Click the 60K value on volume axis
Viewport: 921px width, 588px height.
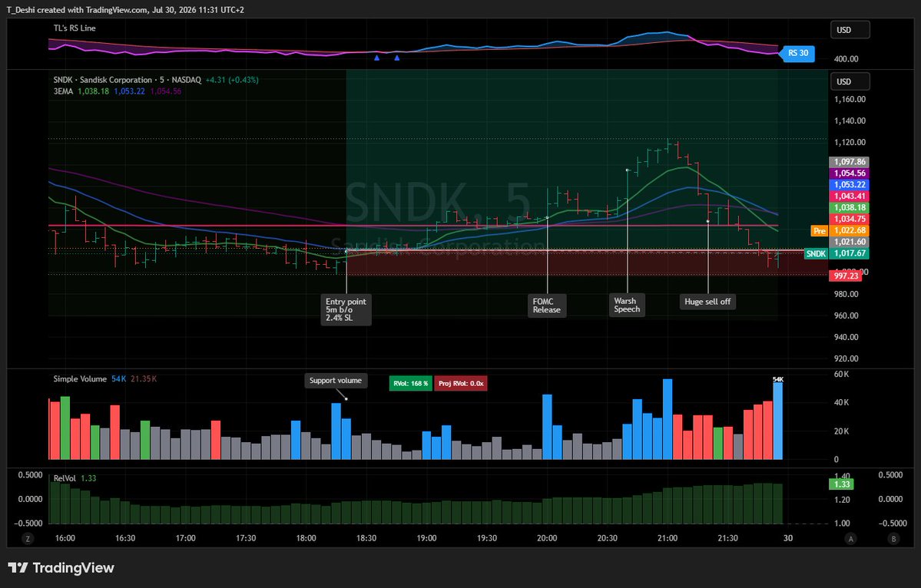(x=841, y=375)
